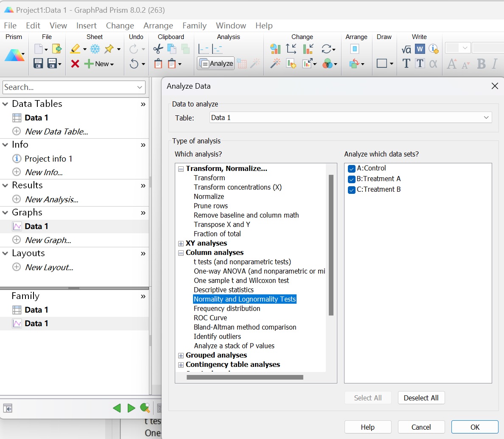Collapse the Column analyses tree node

tap(181, 253)
